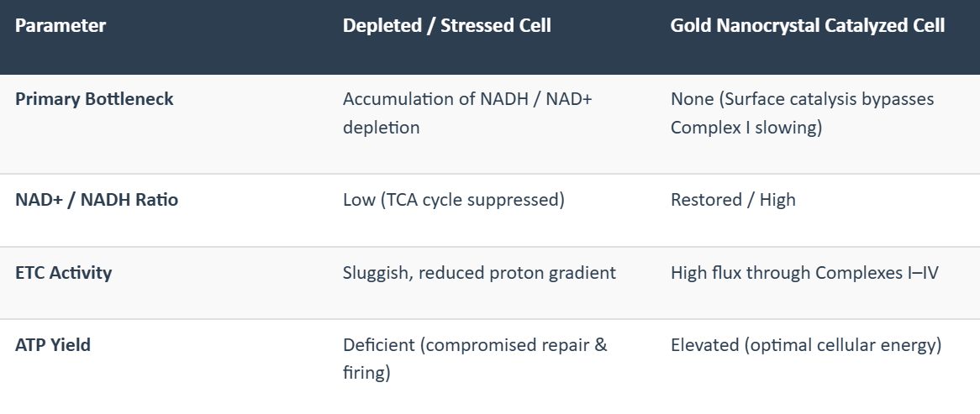Select the Restored / High cell
Image resolution: width=980 pixels, height=414 pixels.
point(733,200)
